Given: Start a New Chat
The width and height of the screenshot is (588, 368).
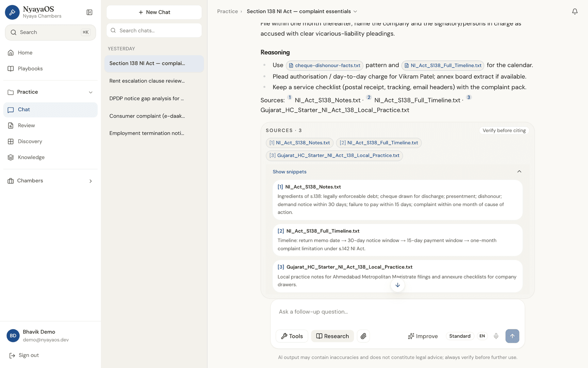Looking at the screenshot, I should (x=154, y=12).
